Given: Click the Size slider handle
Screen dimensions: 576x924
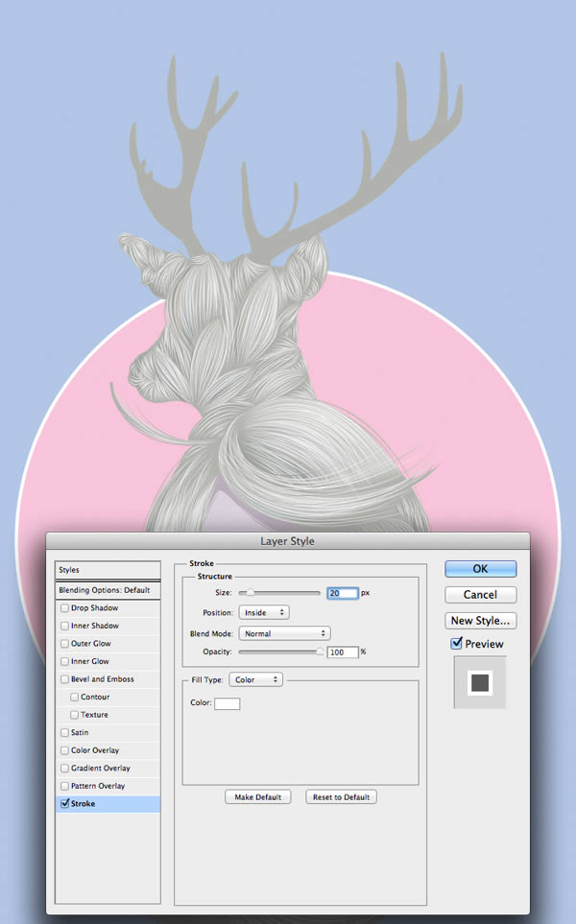Looking at the screenshot, I should [x=250, y=593].
